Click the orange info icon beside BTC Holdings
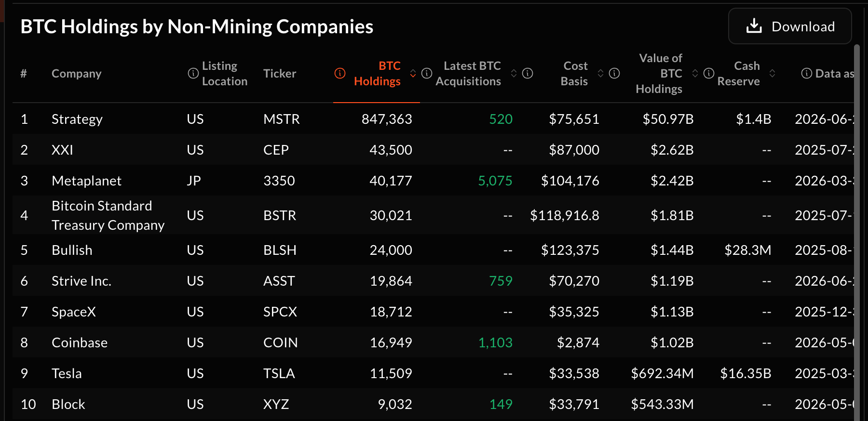The width and height of the screenshot is (868, 421). click(340, 73)
